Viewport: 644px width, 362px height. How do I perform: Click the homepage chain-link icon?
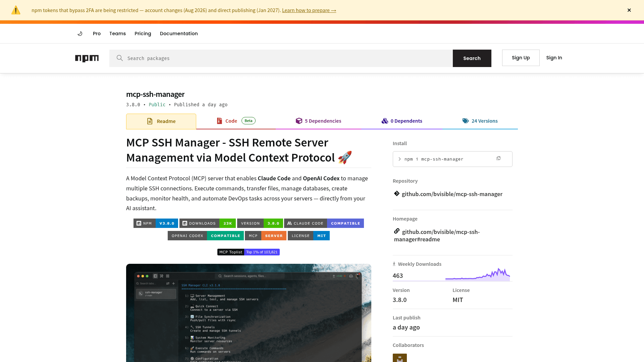coord(397,231)
